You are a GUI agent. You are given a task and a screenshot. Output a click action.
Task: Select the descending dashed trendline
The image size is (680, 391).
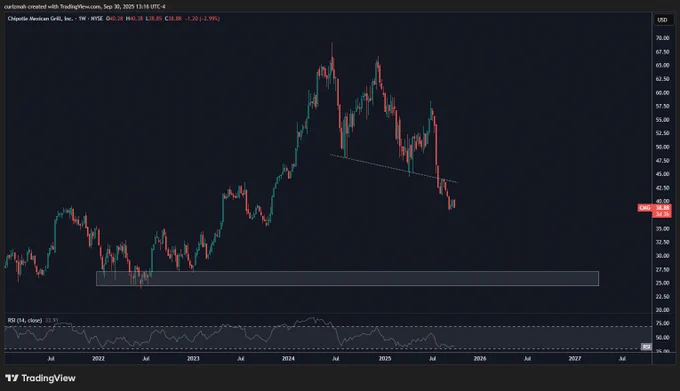(x=393, y=168)
